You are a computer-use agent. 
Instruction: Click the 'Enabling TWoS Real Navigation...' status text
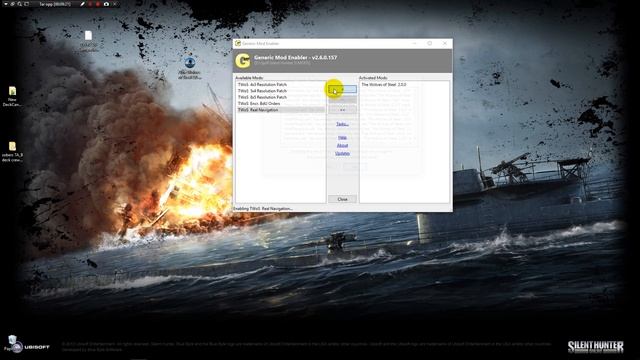[x=263, y=209]
